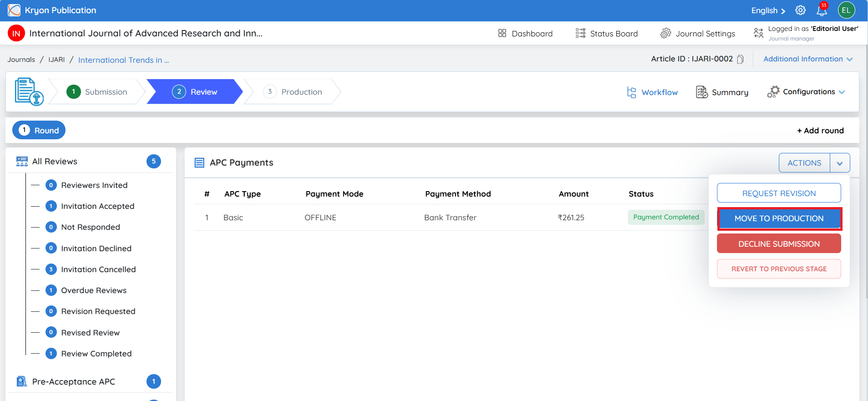
Task: Click the REQUEST REVISION button
Action: click(x=779, y=193)
